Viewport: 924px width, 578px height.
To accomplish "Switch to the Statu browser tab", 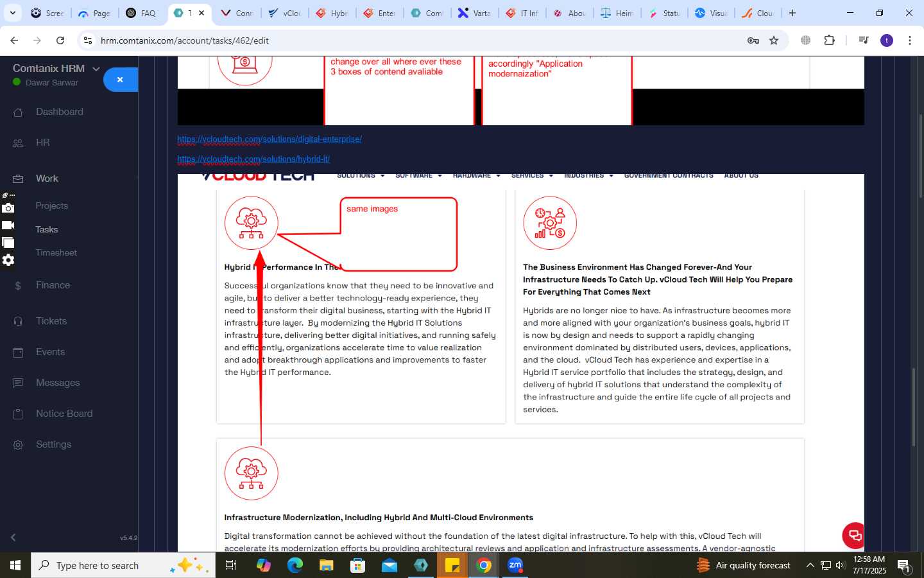I will [x=665, y=13].
